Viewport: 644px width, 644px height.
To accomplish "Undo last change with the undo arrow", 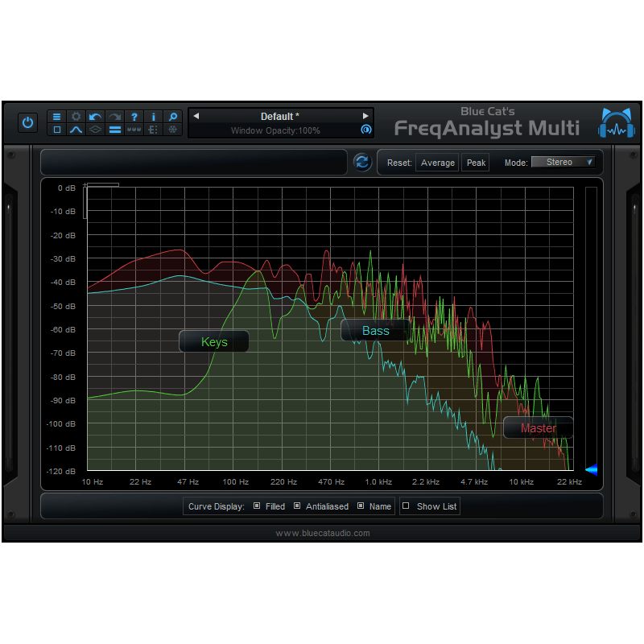I will click(x=95, y=117).
